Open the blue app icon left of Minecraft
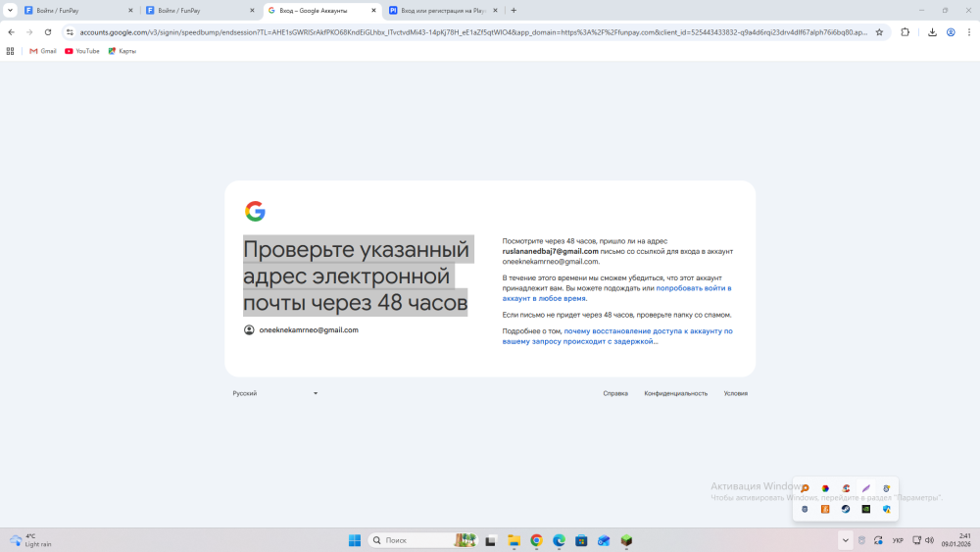The height and width of the screenshot is (552, 980). [x=604, y=540]
